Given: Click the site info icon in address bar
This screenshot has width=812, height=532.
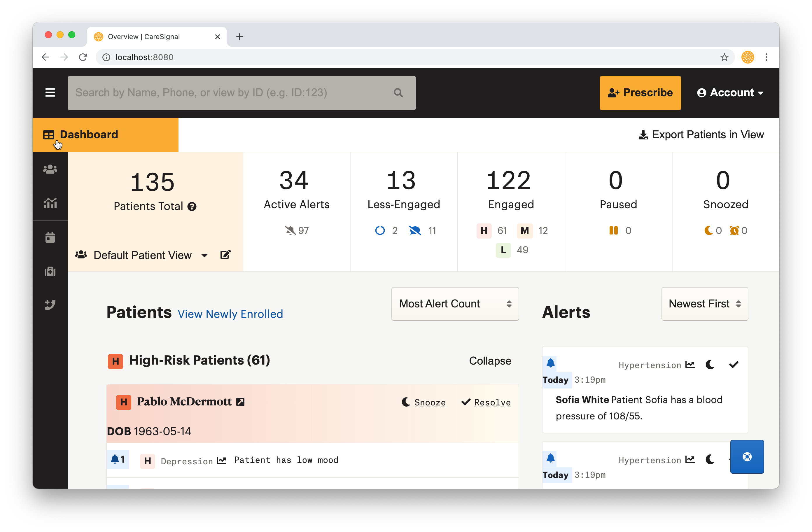Looking at the screenshot, I should 106,57.
